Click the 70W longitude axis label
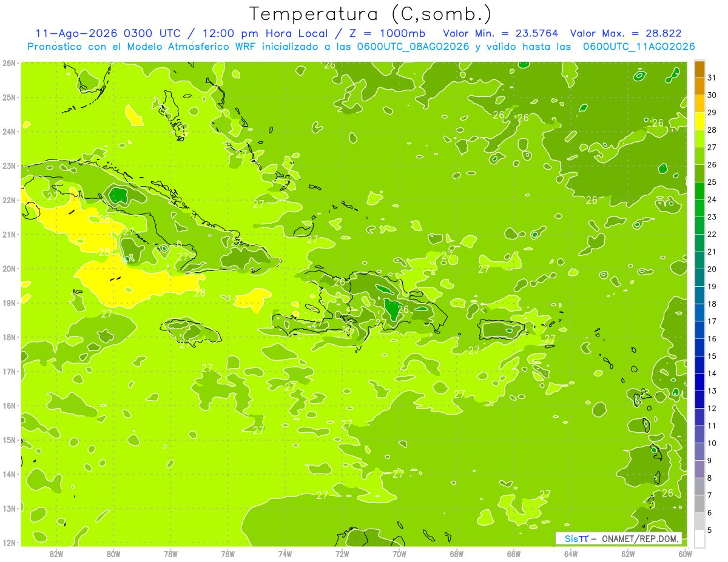This screenshot has width=728, height=562. click(399, 553)
